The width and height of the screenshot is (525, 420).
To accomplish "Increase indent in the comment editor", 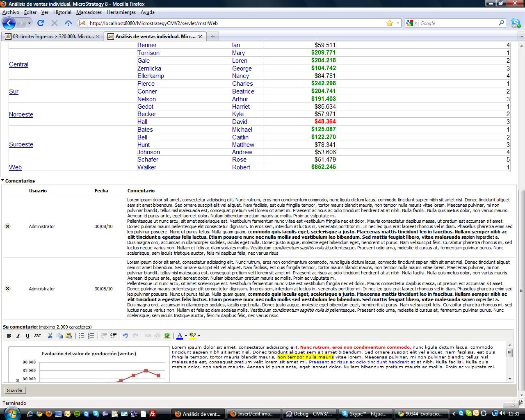I will 114,336.
